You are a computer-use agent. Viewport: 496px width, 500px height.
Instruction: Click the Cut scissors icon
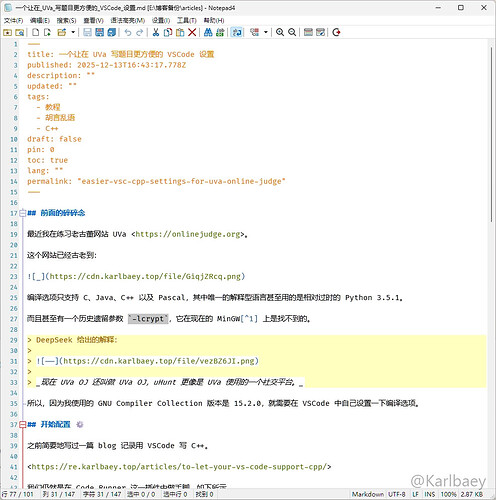(x=156, y=32)
